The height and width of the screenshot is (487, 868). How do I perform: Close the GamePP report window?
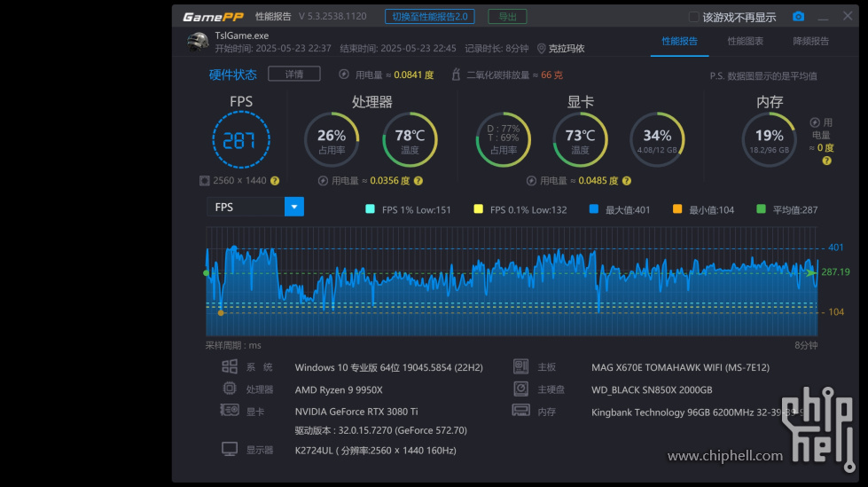coord(848,16)
